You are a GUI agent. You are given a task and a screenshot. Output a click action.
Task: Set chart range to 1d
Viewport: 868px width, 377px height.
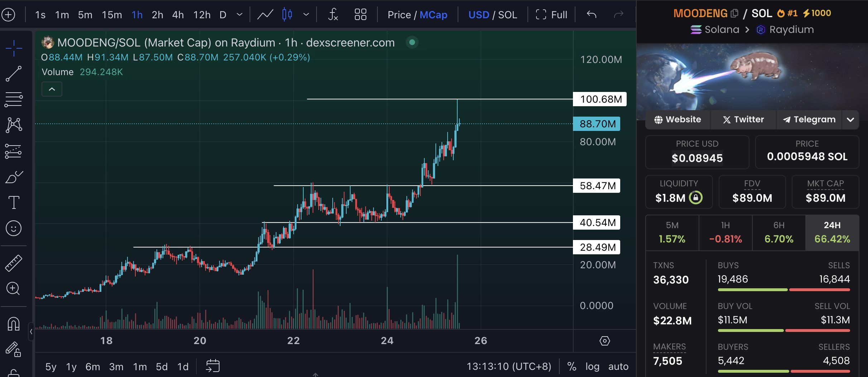click(183, 367)
